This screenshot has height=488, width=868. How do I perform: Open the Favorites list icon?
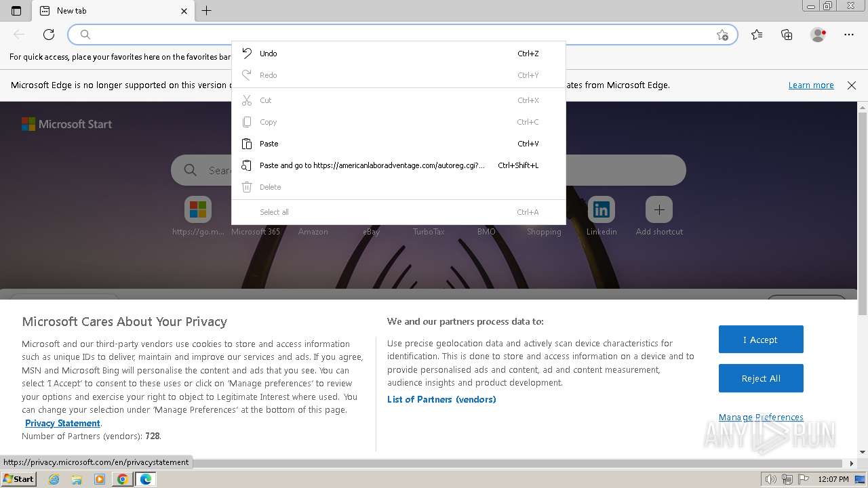tap(757, 35)
